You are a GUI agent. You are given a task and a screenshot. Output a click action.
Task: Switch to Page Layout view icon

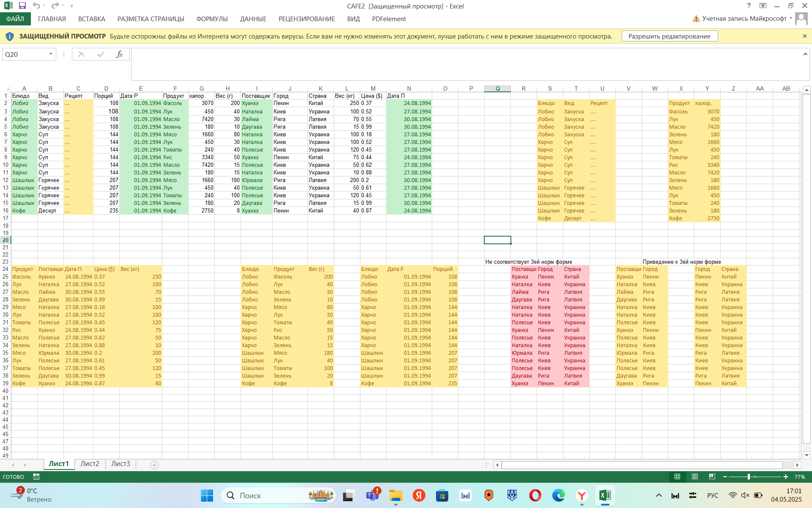pyautogui.click(x=694, y=477)
